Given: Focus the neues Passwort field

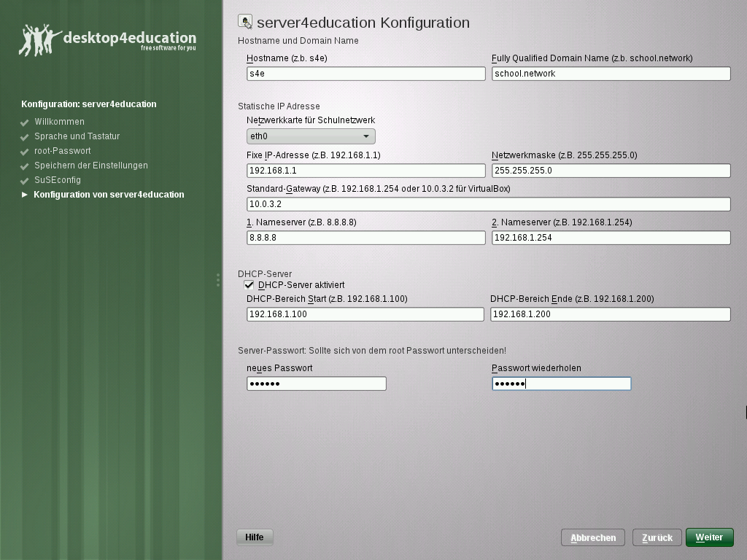Looking at the screenshot, I should tap(317, 384).
